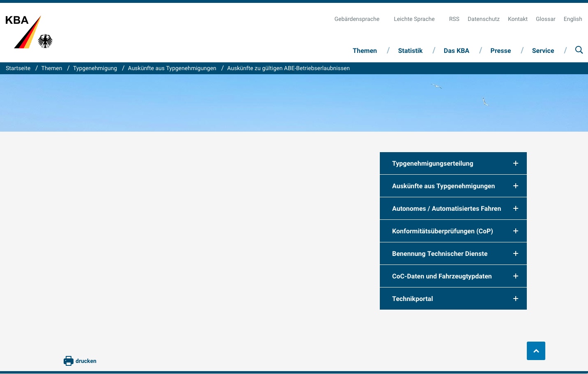Click the KBA logo
The height and width of the screenshot is (374, 588).
pos(29,32)
